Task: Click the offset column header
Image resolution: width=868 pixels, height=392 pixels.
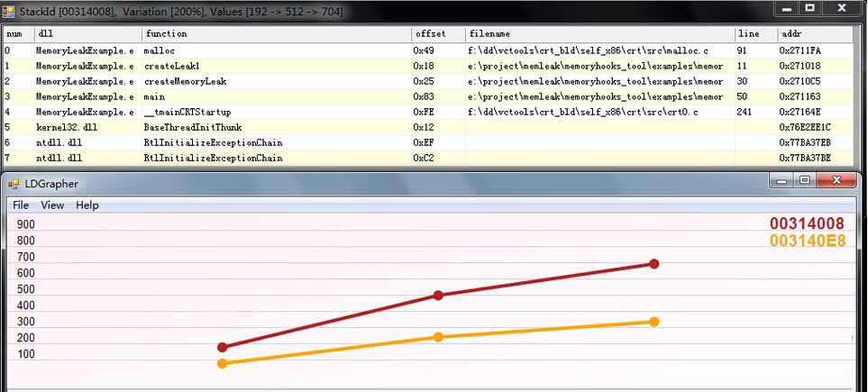Action: pos(430,34)
